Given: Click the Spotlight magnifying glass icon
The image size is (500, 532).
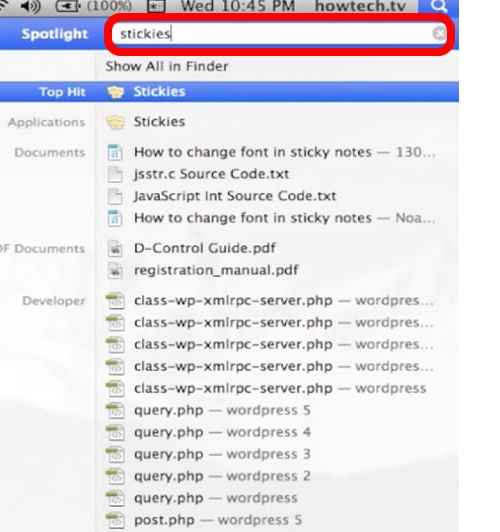Looking at the screenshot, I should [438, 5].
